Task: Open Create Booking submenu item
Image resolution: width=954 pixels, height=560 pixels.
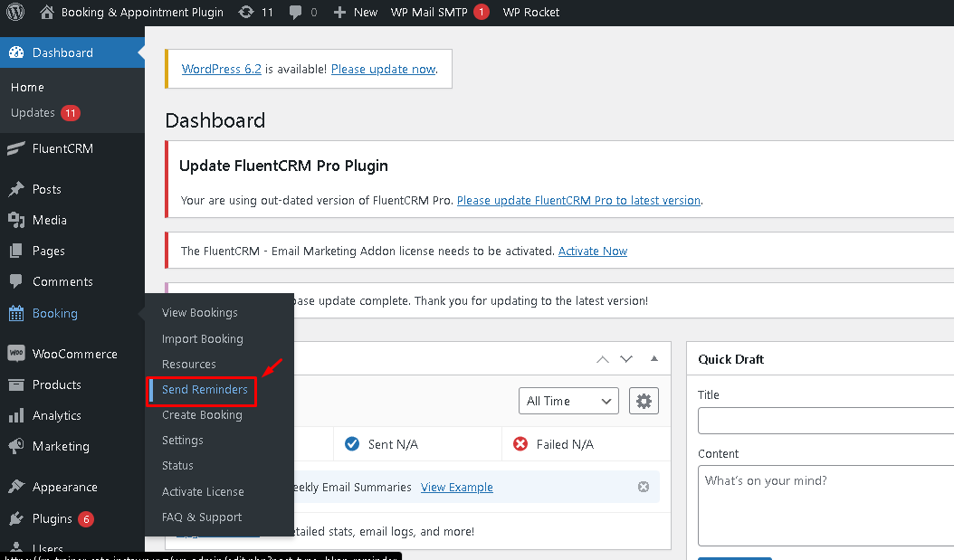Action: pyautogui.click(x=202, y=414)
